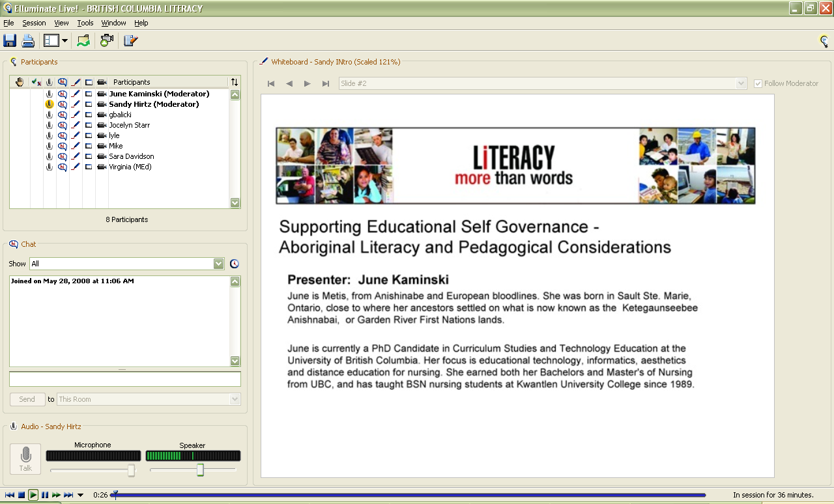This screenshot has width=834, height=504.
Task: Expand the chat Show filter dropdown
Action: click(219, 264)
